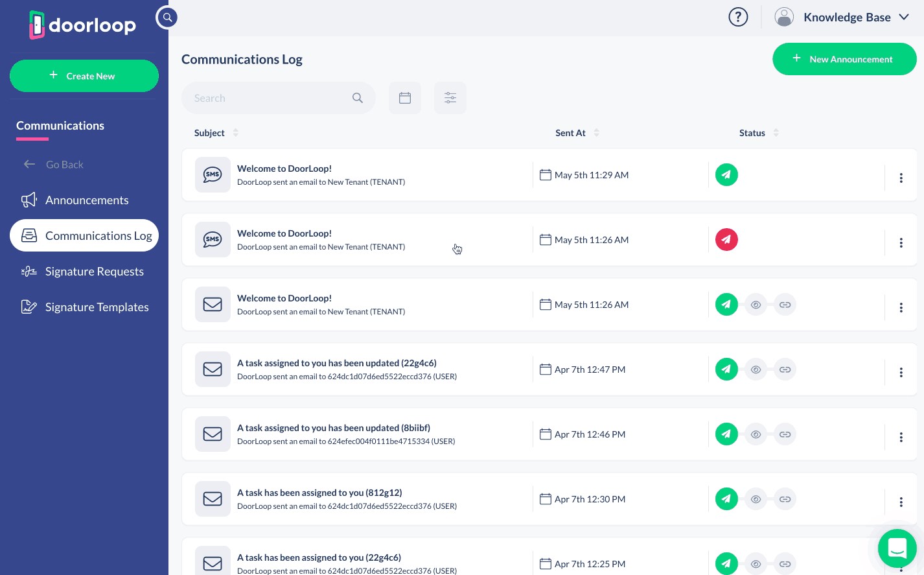
Task: Click green sent icon on Welcome email row
Action: click(726, 305)
